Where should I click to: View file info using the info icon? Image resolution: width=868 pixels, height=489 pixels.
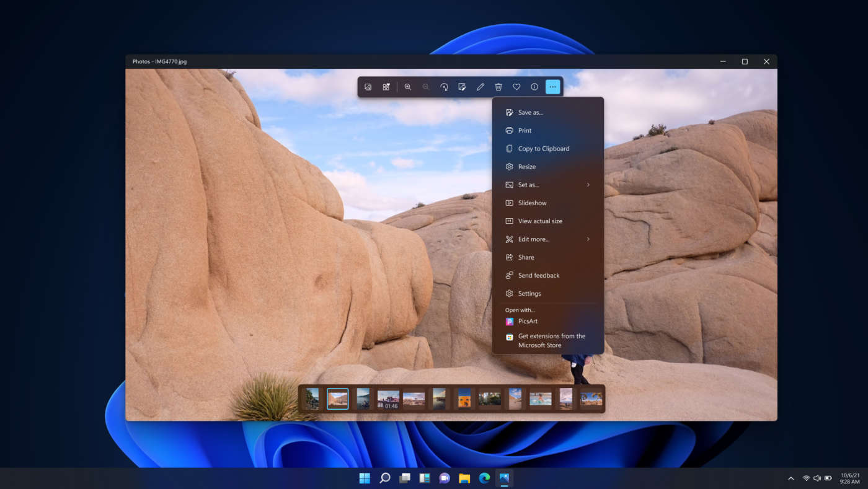click(534, 87)
